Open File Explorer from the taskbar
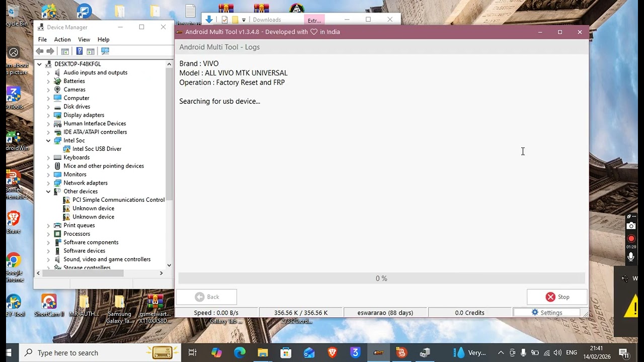Viewport: 644px width, 362px height. (x=263, y=353)
